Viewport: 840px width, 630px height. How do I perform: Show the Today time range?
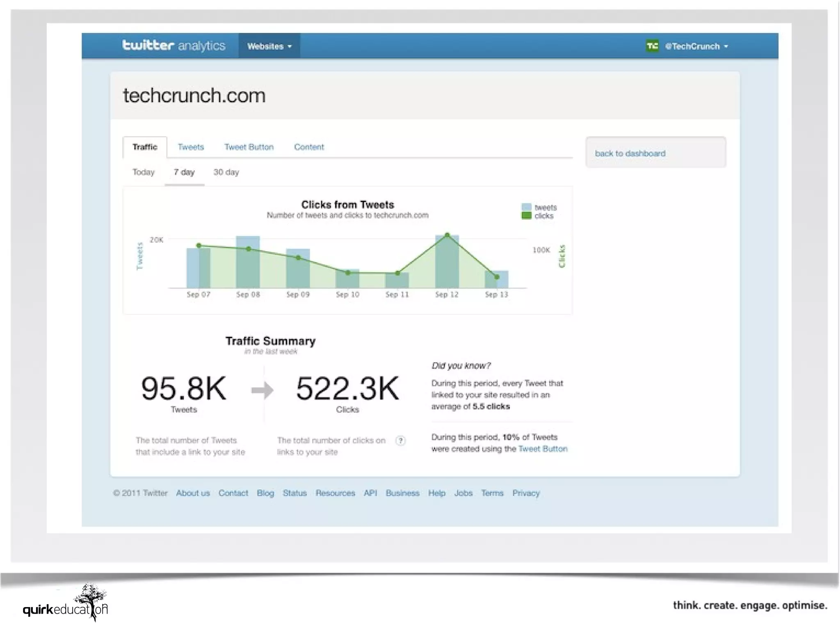143,172
